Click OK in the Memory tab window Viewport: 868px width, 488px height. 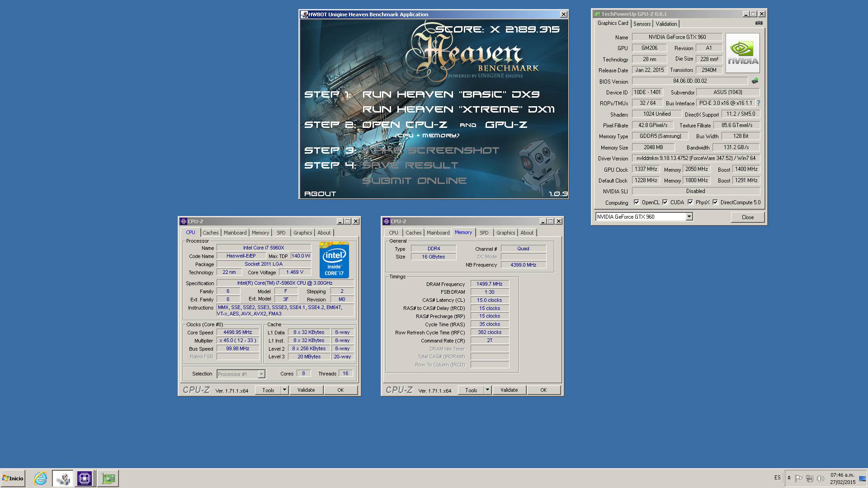(543, 390)
